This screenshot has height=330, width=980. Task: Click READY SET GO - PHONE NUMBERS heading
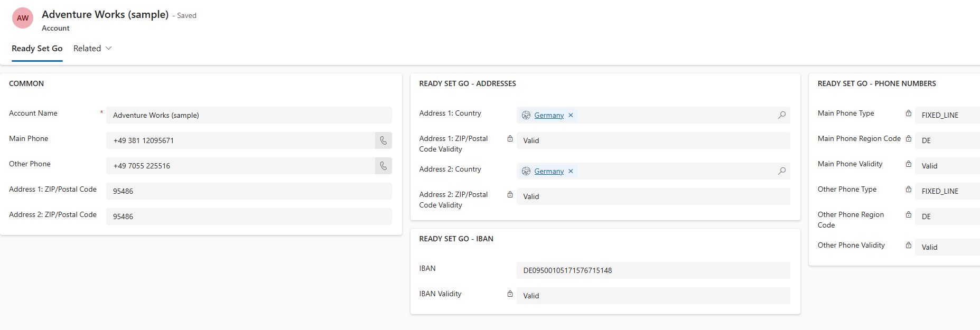click(877, 83)
